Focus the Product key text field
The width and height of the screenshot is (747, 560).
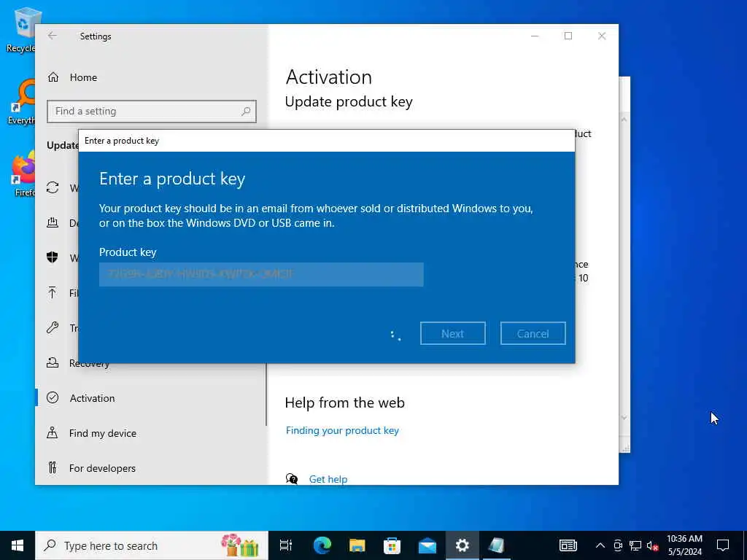point(261,274)
